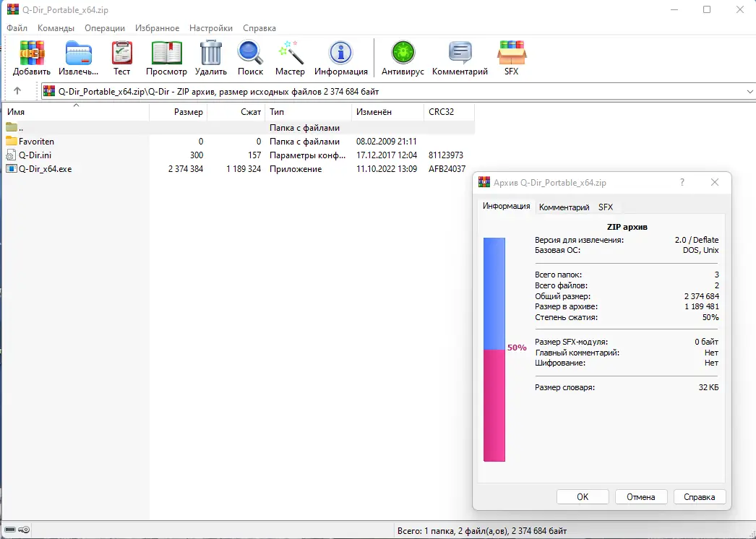Click the Favoriten folder icon

pyautogui.click(x=11, y=142)
